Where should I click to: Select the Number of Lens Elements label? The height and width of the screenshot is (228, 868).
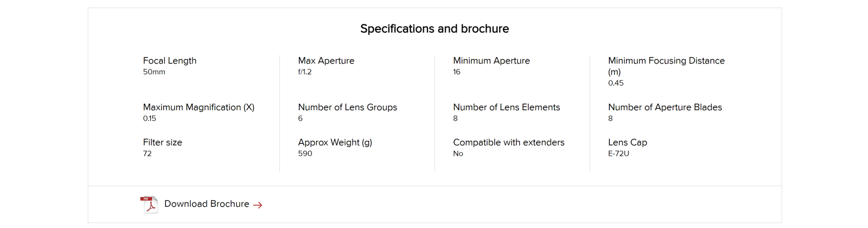(x=507, y=107)
